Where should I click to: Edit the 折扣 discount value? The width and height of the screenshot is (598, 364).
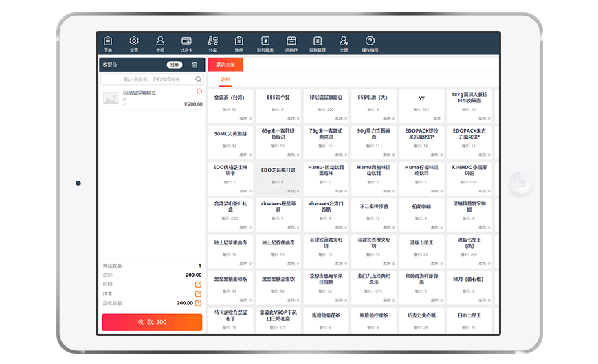click(x=198, y=284)
